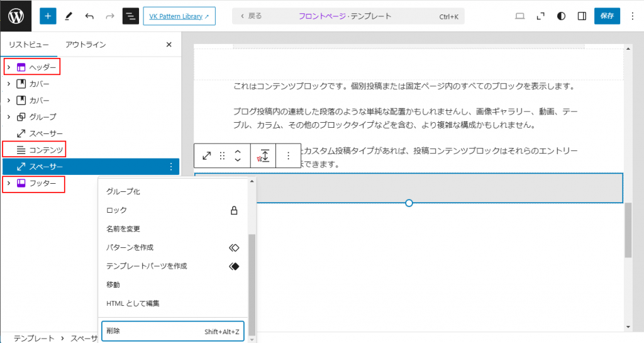This screenshot has height=343, width=644.
Task: Click the spacer resize handle circle
Action: (x=409, y=203)
